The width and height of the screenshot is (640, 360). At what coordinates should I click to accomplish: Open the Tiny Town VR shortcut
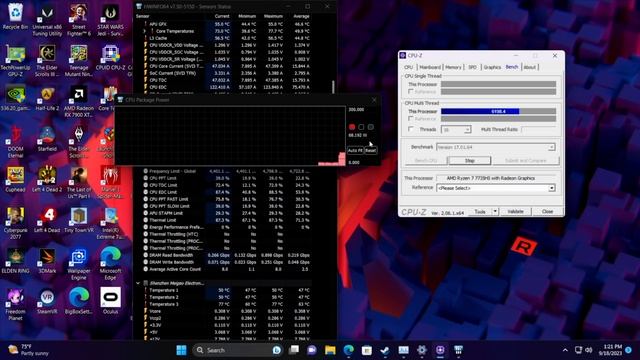[x=79, y=220]
